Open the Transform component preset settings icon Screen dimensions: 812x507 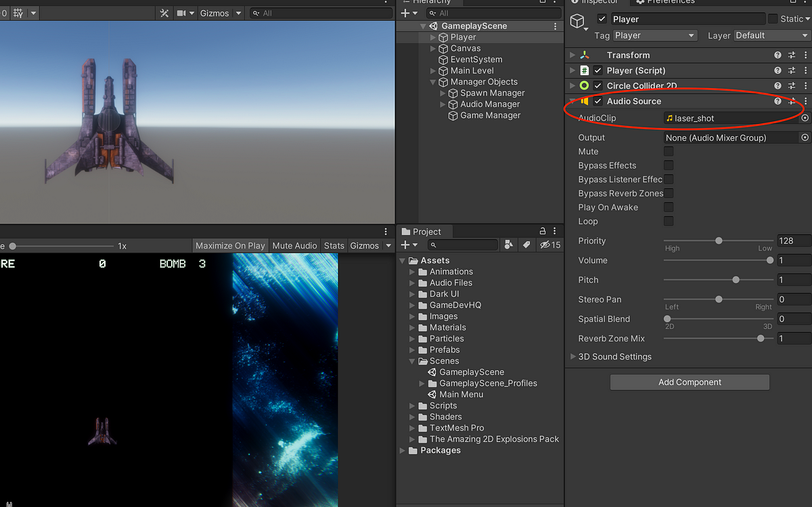pyautogui.click(x=792, y=55)
